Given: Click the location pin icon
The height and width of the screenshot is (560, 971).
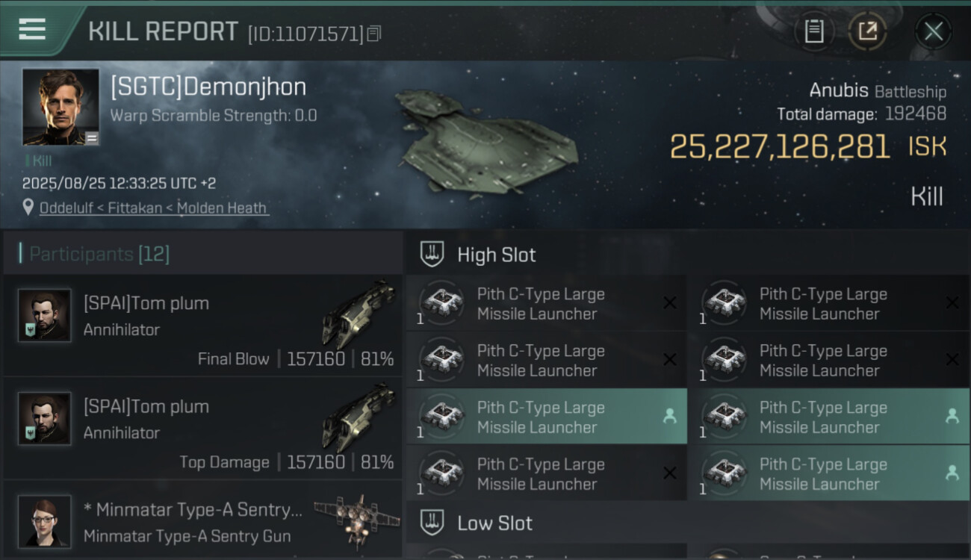Looking at the screenshot, I should point(28,208).
